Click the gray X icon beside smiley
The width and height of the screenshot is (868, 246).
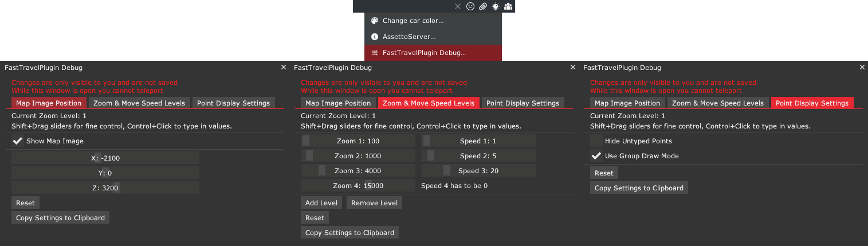pyautogui.click(x=458, y=6)
